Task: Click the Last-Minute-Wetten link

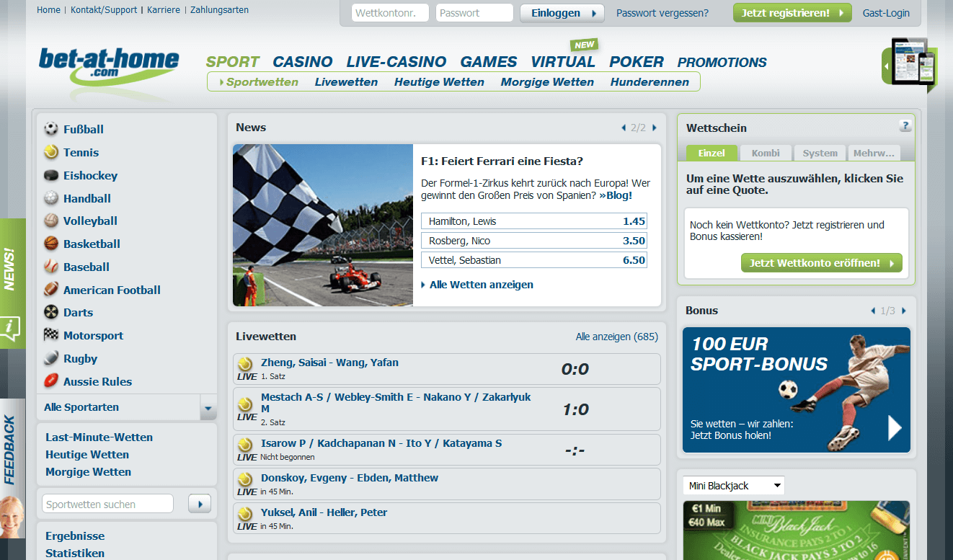Action: 99,437
